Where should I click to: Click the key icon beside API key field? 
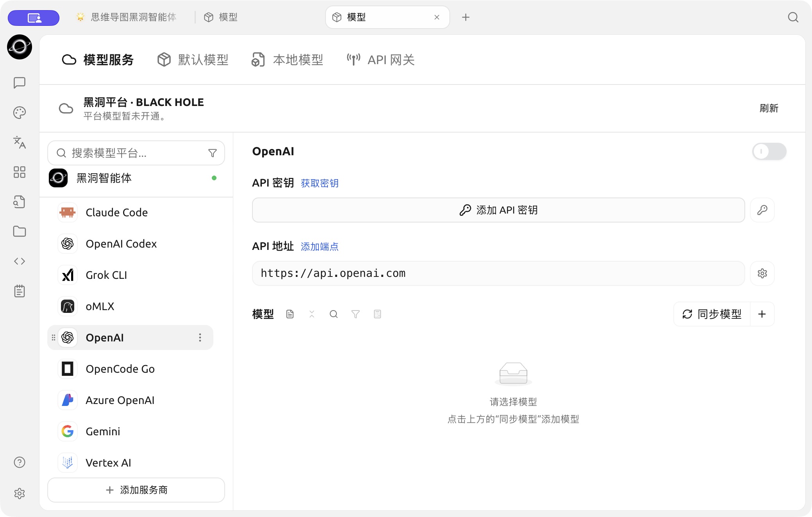762,210
